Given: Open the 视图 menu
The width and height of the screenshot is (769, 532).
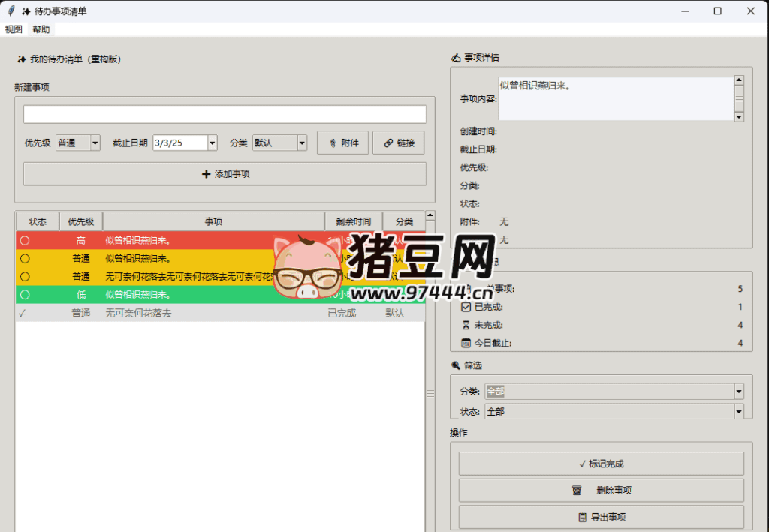Looking at the screenshot, I should [13, 29].
